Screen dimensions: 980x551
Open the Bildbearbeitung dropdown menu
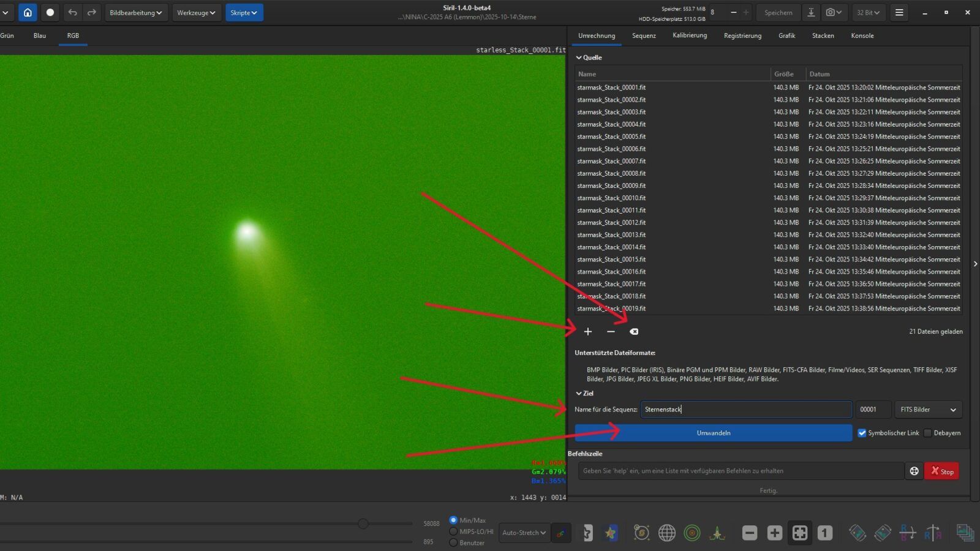coord(136,12)
